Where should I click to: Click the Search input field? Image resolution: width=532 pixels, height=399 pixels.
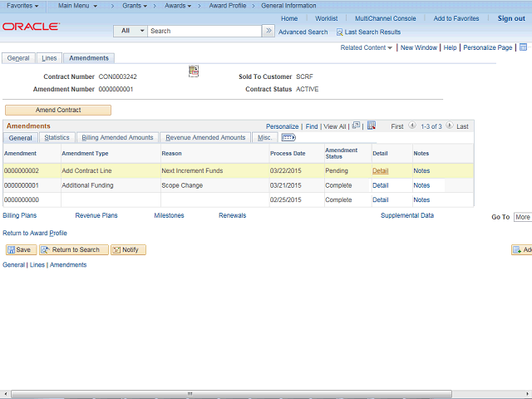[x=204, y=31]
